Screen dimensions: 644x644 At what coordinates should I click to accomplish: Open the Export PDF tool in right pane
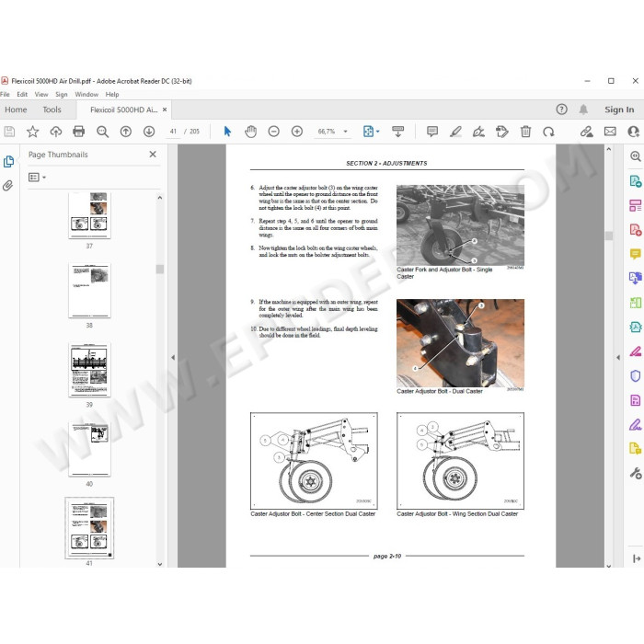coord(635,180)
